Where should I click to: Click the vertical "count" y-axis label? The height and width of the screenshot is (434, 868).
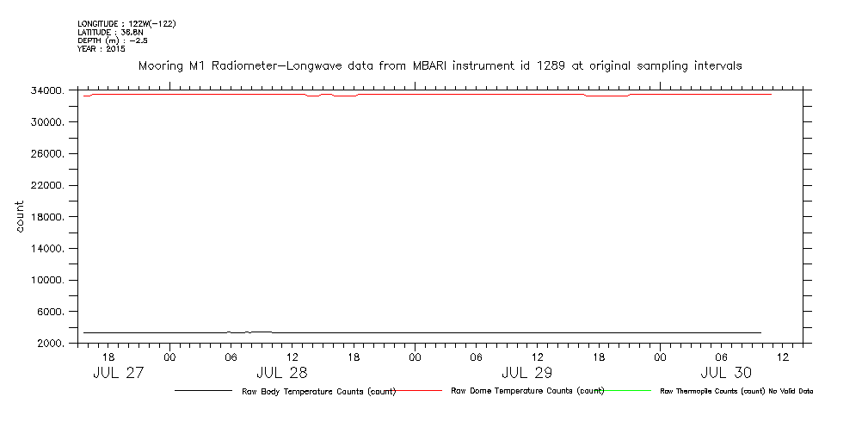(x=20, y=217)
